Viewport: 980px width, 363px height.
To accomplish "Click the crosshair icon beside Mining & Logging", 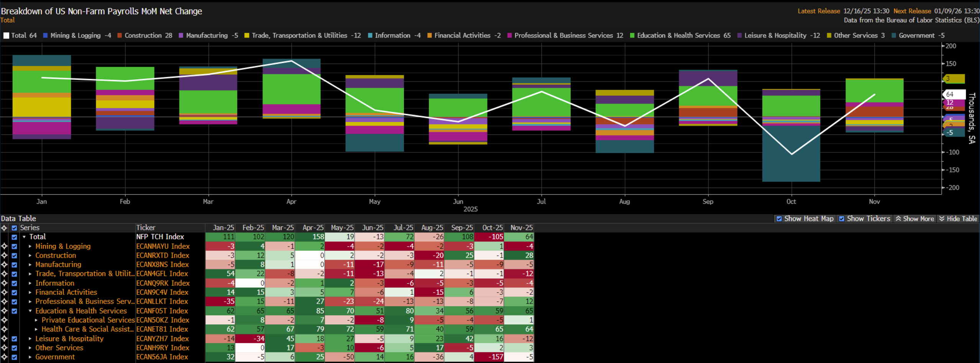I will pos(4,246).
